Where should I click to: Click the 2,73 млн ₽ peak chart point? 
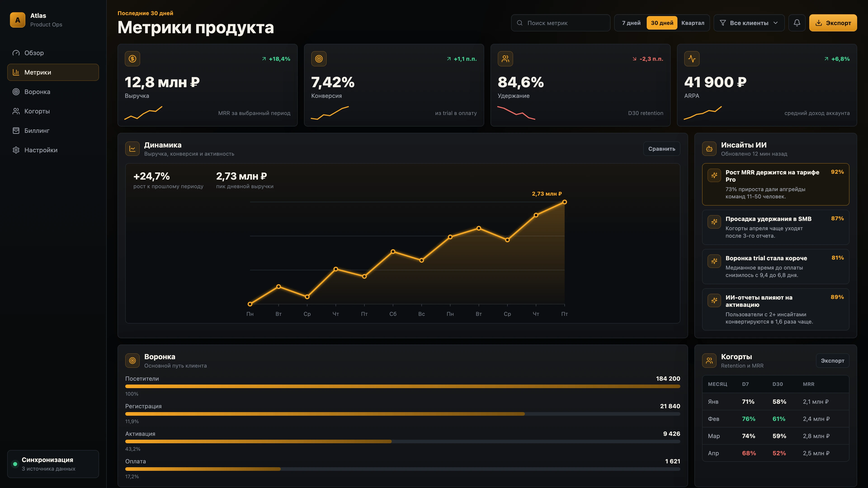pos(564,202)
